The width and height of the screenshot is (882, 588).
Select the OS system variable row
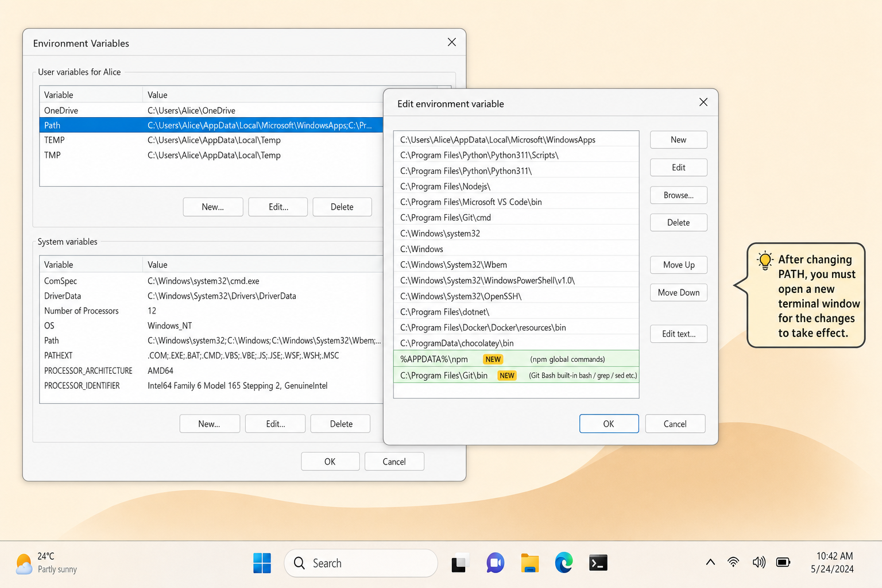pos(211,326)
